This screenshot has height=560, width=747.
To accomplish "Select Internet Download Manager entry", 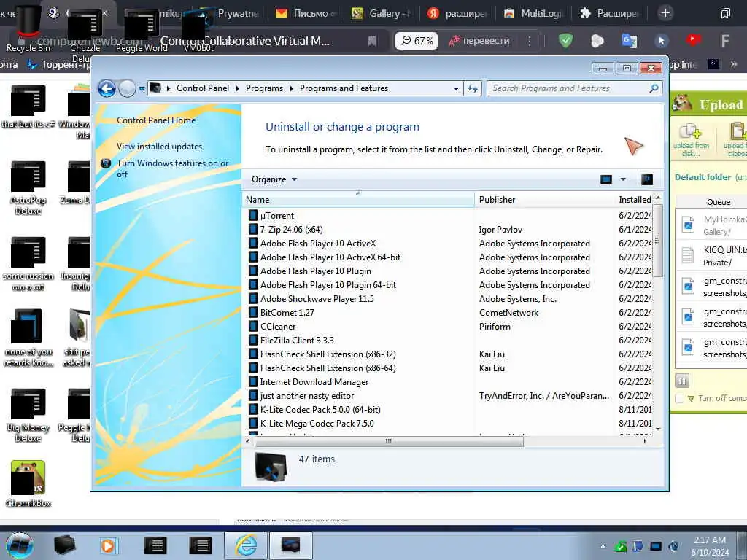I will click(314, 381).
